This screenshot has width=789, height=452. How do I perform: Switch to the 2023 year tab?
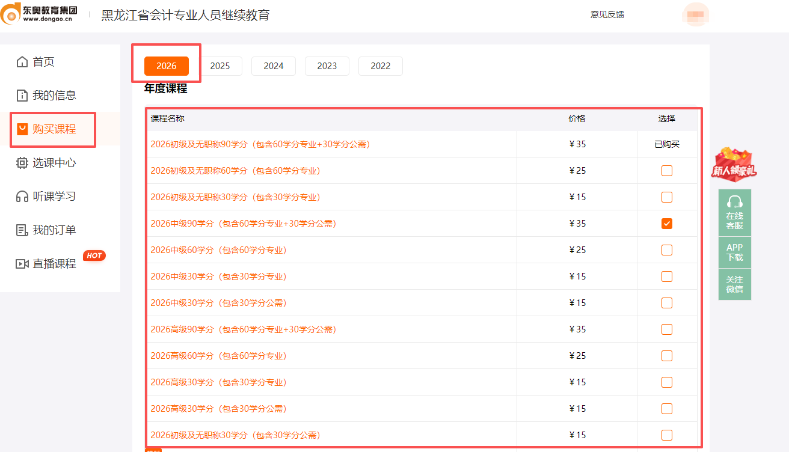click(x=327, y=65)
